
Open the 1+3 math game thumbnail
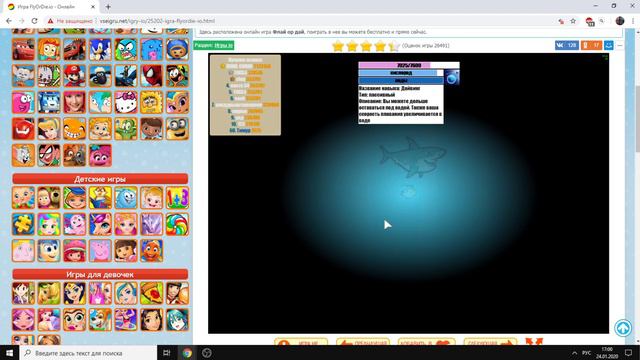pos(178,198)
